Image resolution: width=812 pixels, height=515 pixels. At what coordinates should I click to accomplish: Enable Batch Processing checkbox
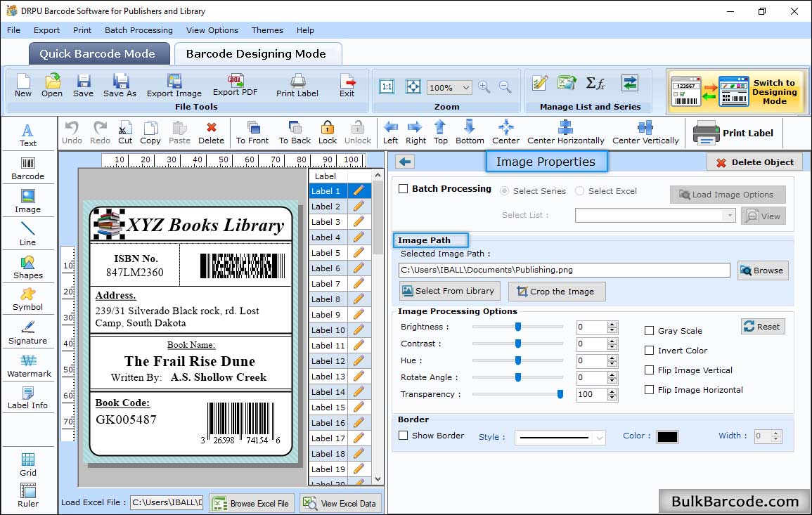tap(404, 189)
